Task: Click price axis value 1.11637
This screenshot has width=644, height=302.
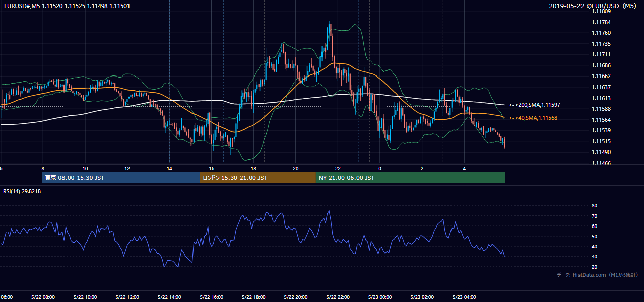Action: coord(602,87)
